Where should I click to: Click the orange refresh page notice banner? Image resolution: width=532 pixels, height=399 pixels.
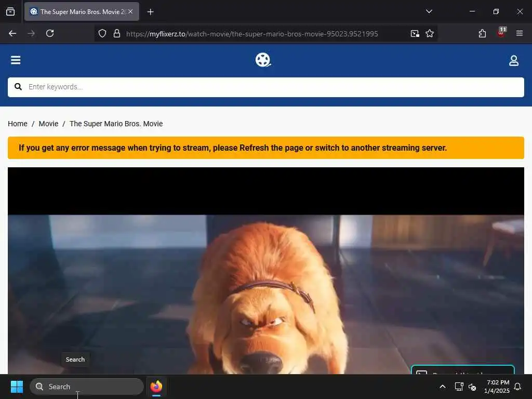[266, 148]
